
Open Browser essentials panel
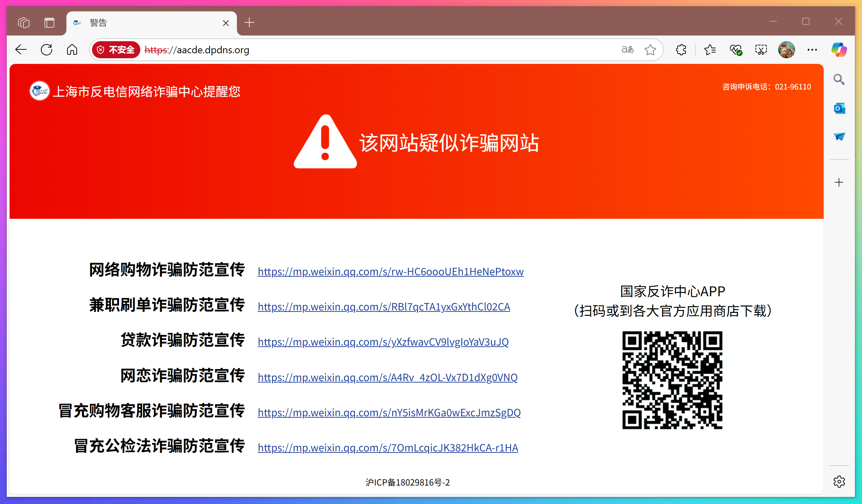pyautogui.click(x=735, y=50)
